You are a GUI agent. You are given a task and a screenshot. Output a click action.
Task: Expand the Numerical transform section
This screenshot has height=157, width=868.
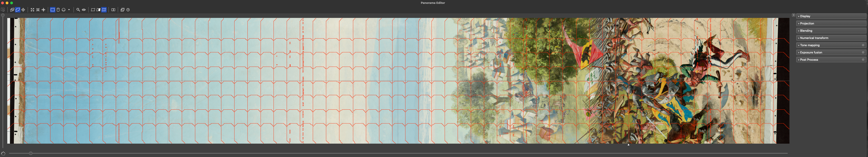tap(831, 38)
